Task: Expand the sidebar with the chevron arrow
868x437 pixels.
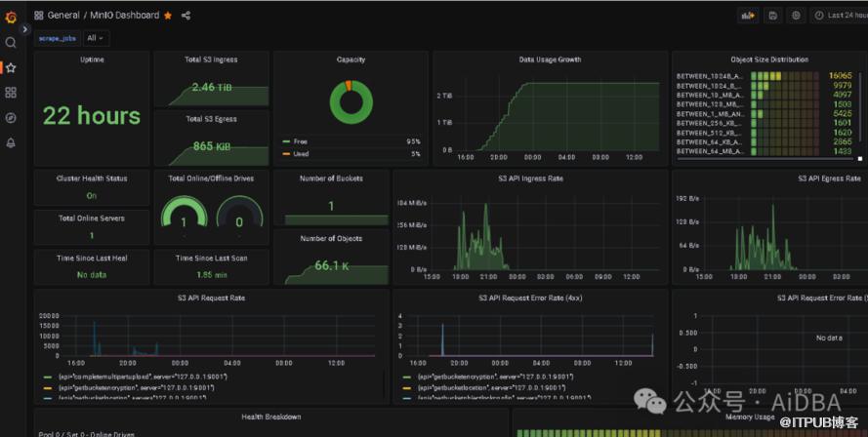Action: [25, 29]
